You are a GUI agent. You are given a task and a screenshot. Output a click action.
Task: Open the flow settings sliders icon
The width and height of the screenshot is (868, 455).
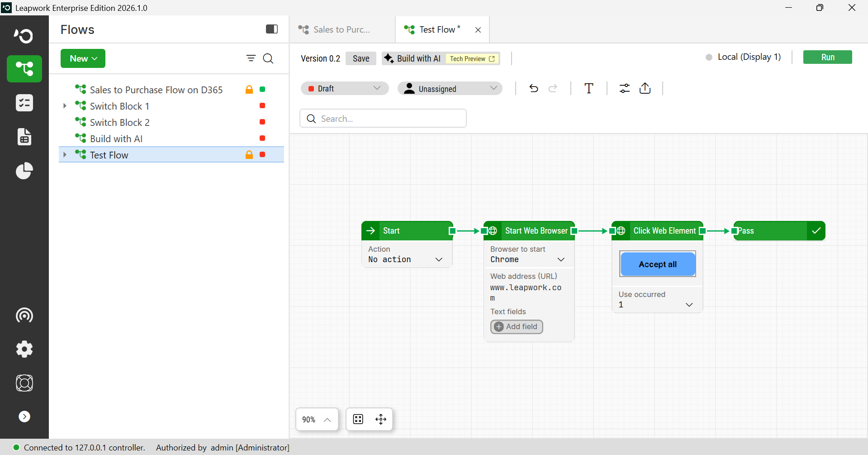click(x=625, y=88)
